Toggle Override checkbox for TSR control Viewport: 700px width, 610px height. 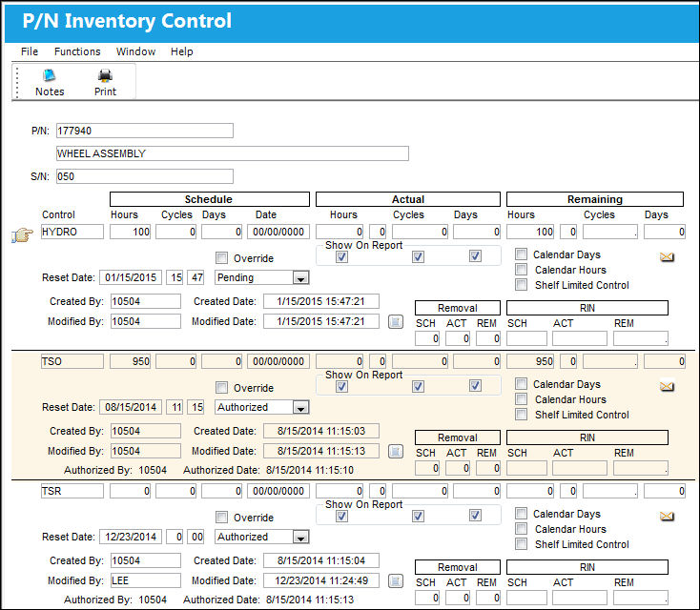tap(221, 518)
